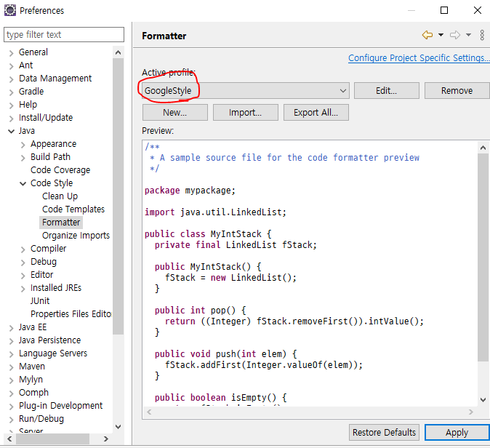
Task: Maximize the Preferences window
Action: coord(444,10)
